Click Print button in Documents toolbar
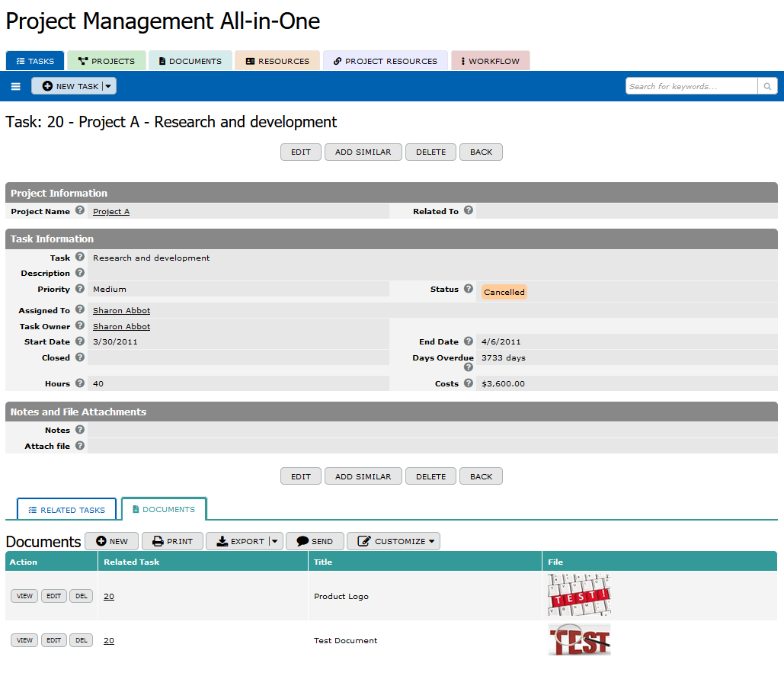This screenshot has width=784, height=676. (x=172, y=541)
